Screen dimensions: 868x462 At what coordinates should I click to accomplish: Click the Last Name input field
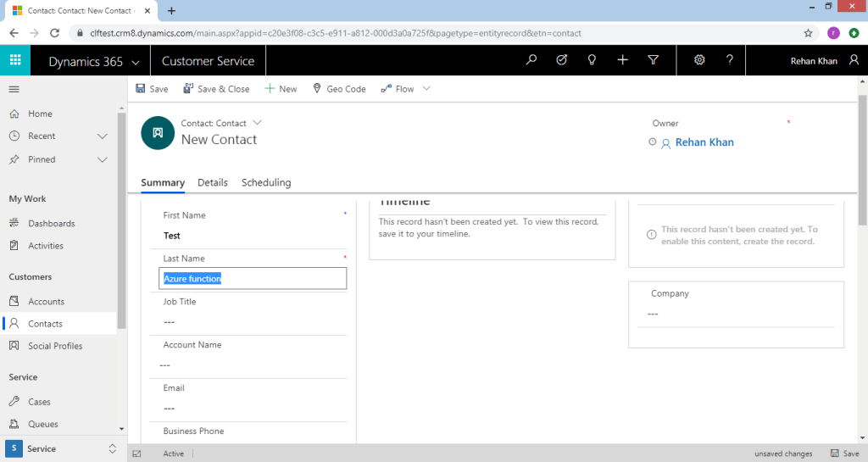(253, 278)
